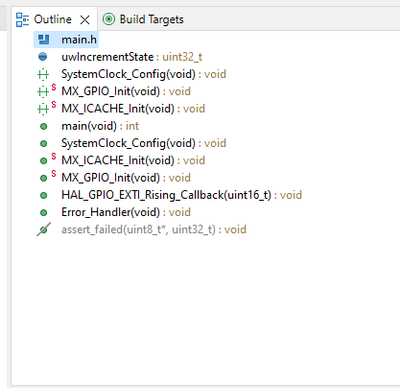Click the green dot icon beside main(void)
Image resolution: width=400 pixels, height=388 pixels.
(43, 126)
